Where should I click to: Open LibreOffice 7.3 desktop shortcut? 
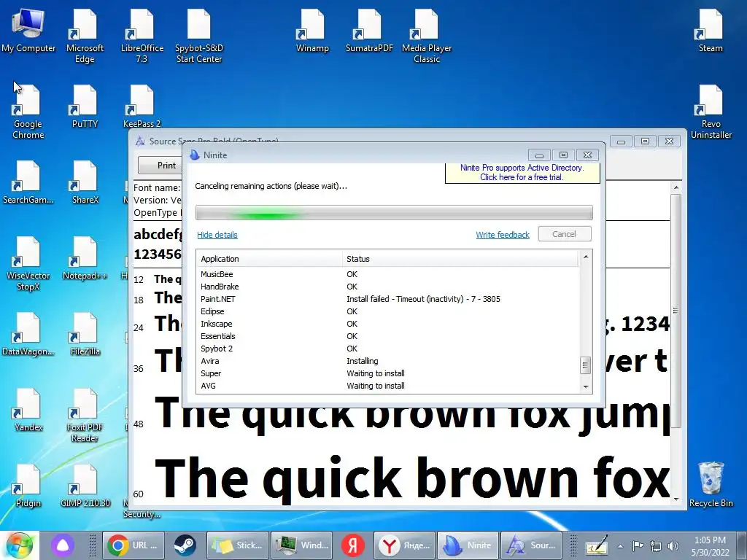tap(142, 36)
